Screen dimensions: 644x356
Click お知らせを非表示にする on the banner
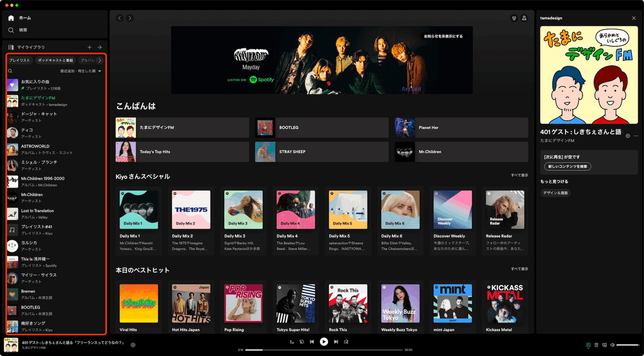[x=443, y=37]
